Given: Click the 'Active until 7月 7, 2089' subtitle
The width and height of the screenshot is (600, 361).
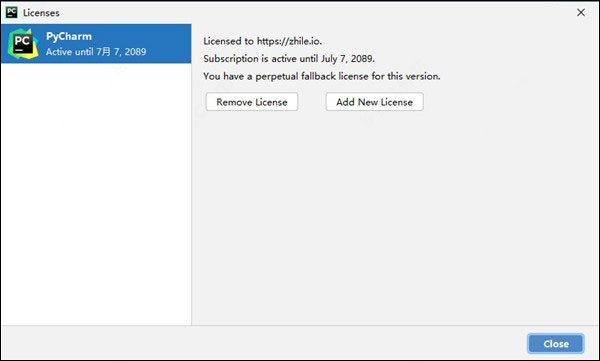Looking at the screenshot, I should pos(96,52).
